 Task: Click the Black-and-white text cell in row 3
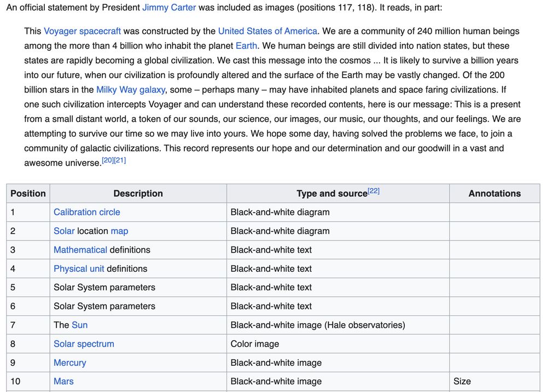337,250
